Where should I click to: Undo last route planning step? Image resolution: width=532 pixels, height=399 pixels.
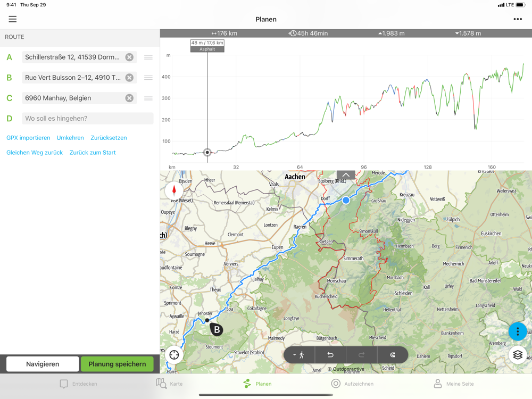click(330, 355)
